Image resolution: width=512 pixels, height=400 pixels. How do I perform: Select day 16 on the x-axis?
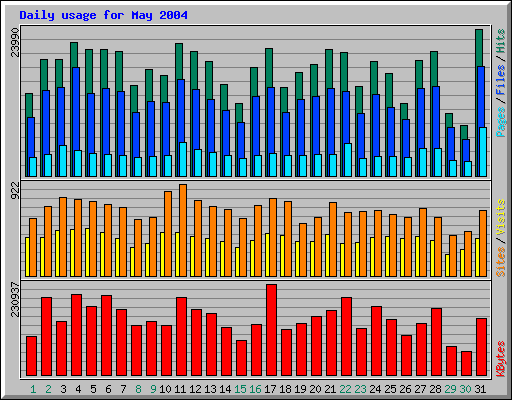coord(255,389)
